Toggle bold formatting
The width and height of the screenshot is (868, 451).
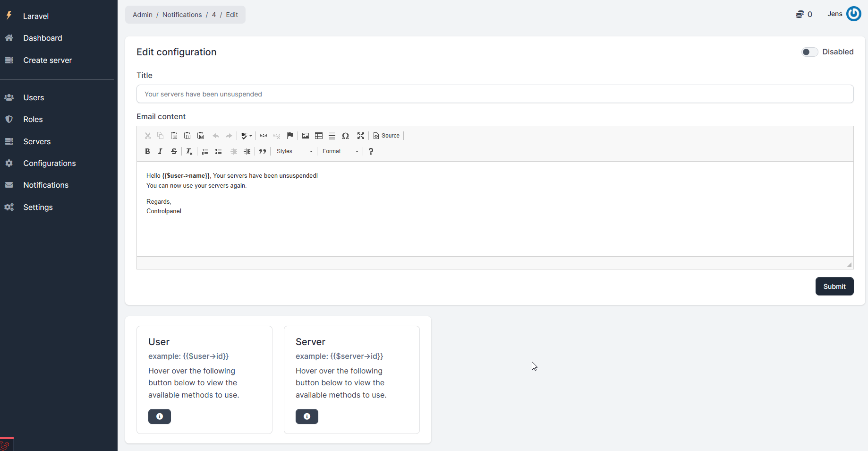coord(147,151)
